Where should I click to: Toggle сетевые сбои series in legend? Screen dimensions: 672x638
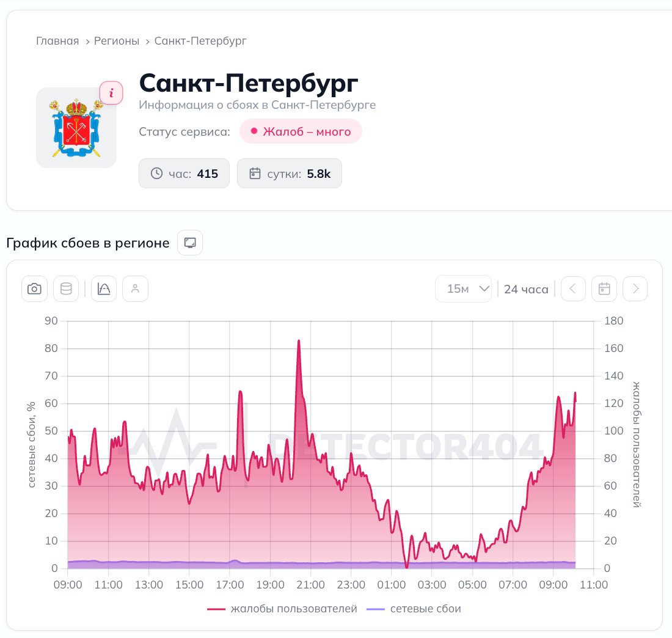(x=414, y=609)
